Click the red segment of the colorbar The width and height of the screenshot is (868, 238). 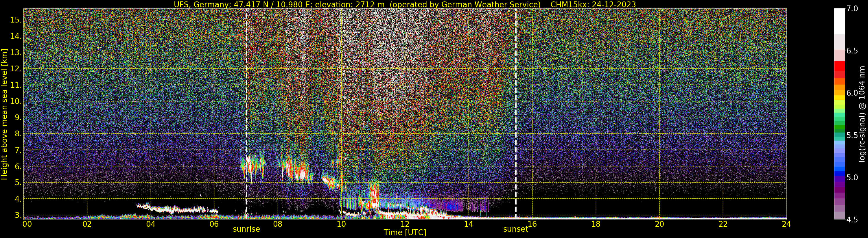pyautogui.click(x=839, y=66)
